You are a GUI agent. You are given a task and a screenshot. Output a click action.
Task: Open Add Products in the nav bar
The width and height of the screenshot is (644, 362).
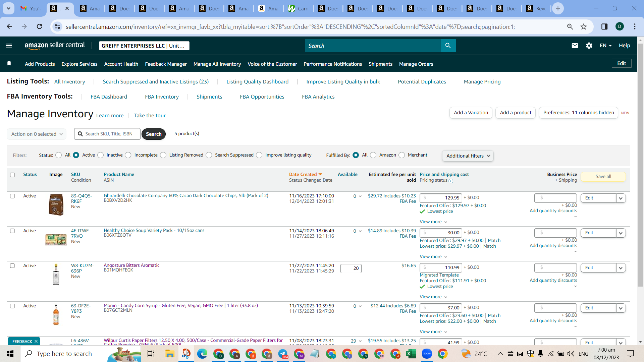[40, 64]
